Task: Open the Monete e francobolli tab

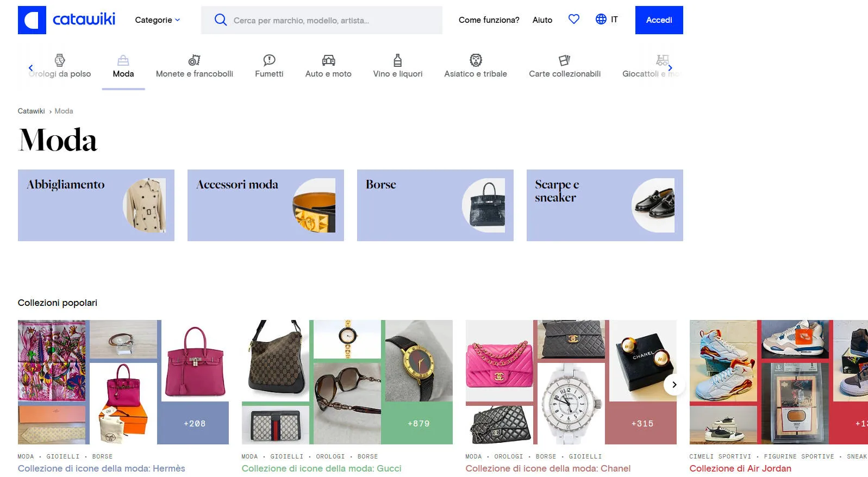Action: [194, 67]
